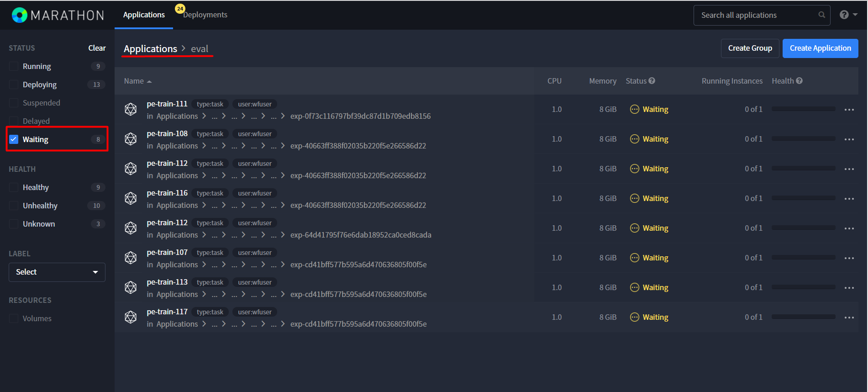Enable the Healthy health filter
868x392 pixels.
coord(14,187)
